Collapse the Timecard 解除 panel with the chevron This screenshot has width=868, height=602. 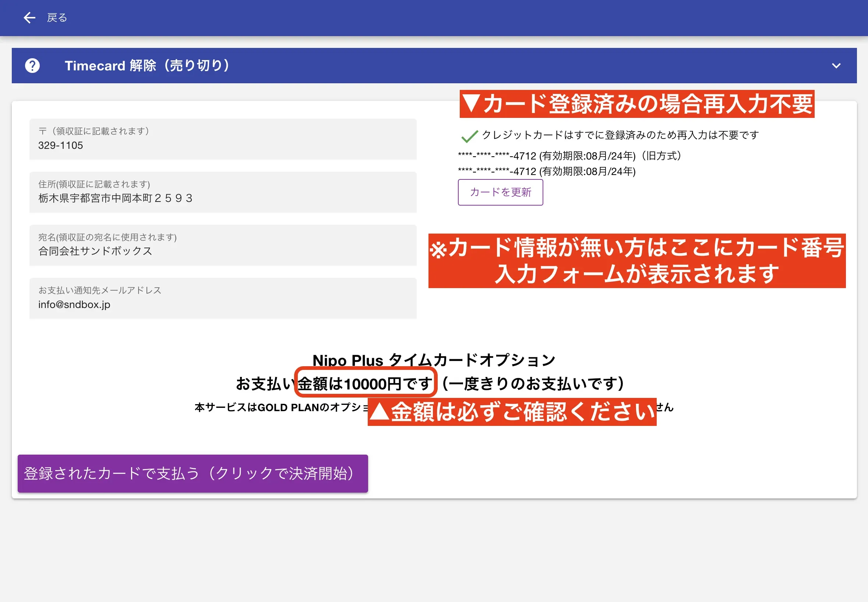[836, 66]
